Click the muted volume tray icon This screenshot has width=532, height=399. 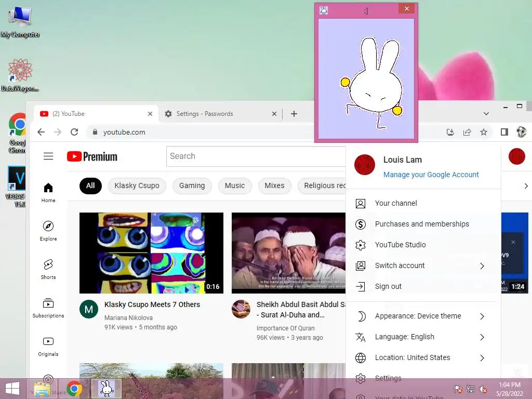[x=483, y=389]
